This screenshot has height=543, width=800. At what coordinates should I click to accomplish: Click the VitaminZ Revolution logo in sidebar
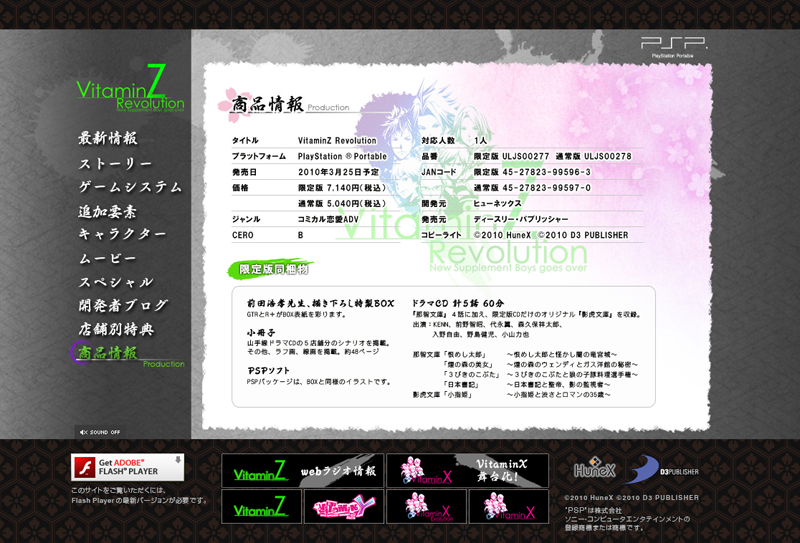pos(131,89)
